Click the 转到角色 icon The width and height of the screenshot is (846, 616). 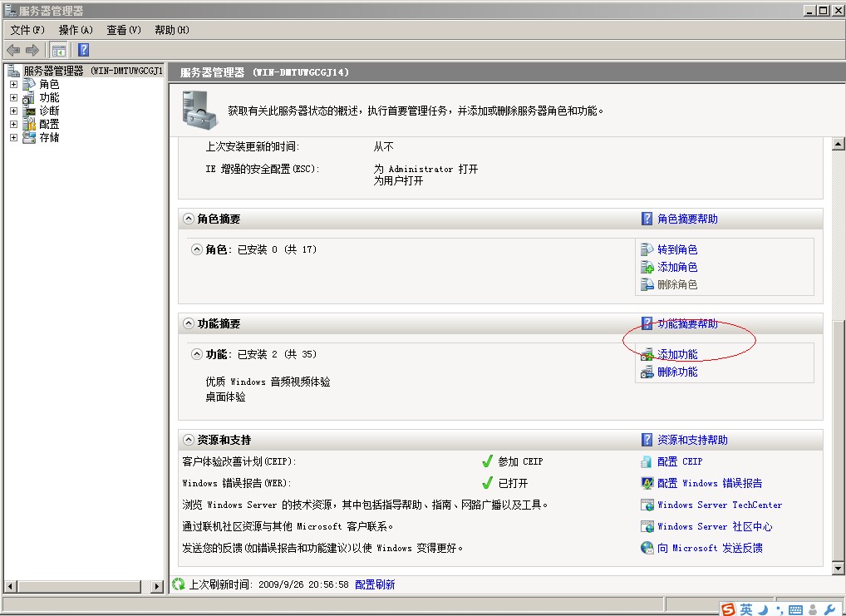point(647,249)
